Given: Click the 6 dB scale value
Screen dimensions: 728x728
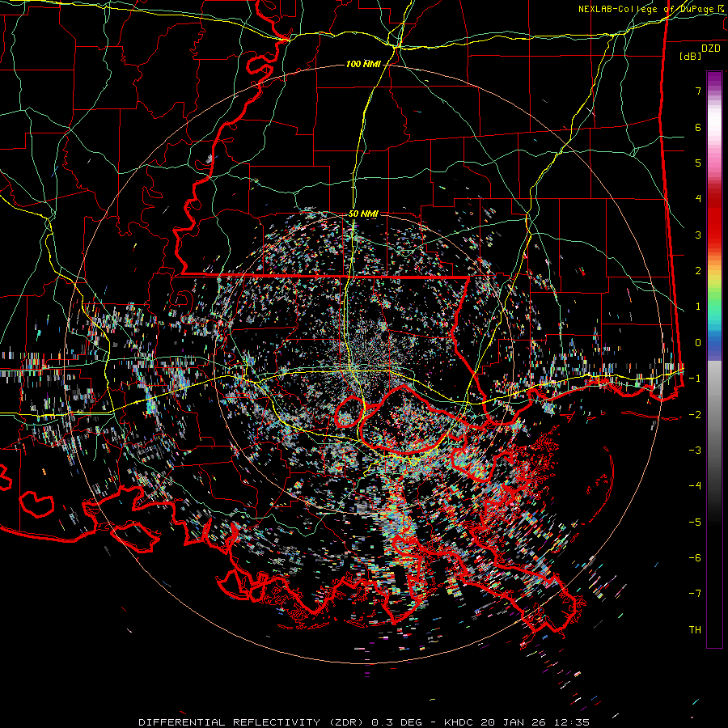Looking at the screenshot, I should pos(698,127).
